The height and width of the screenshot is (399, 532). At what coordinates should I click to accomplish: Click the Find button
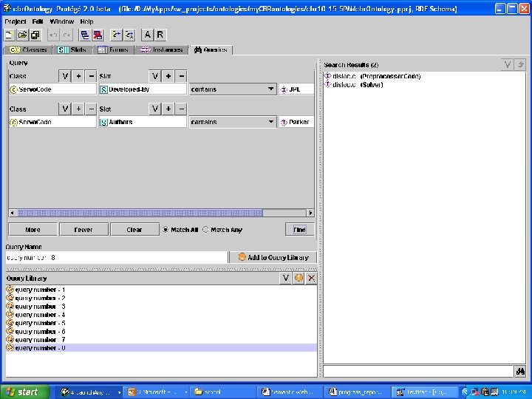click(x=299, y=230)
